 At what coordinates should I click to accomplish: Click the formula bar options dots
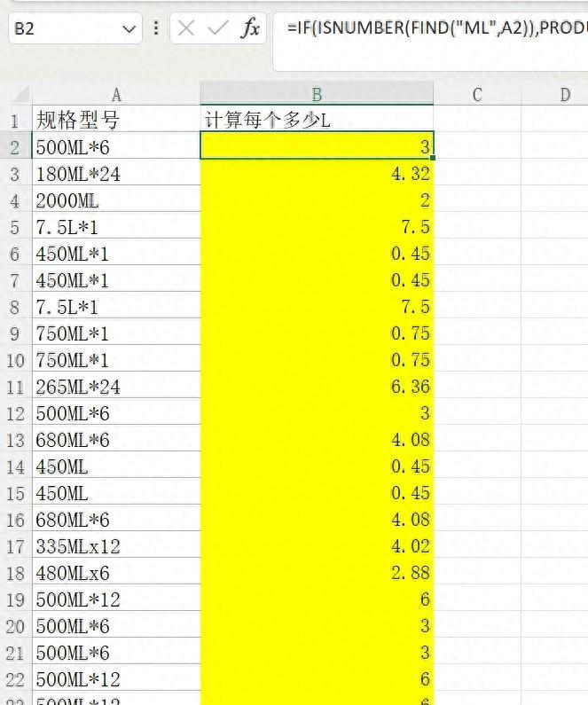click(x=155, y=28)
